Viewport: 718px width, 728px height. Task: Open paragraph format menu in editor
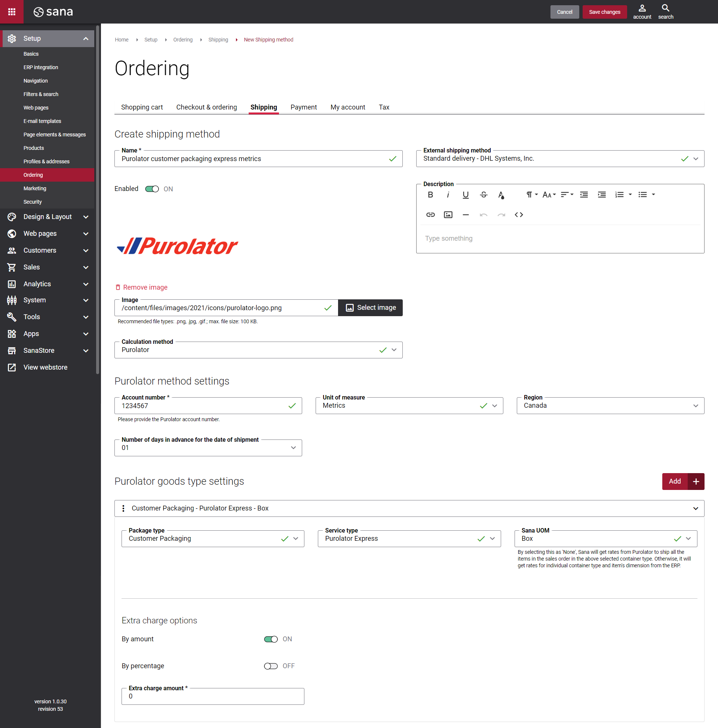point(532,195)
